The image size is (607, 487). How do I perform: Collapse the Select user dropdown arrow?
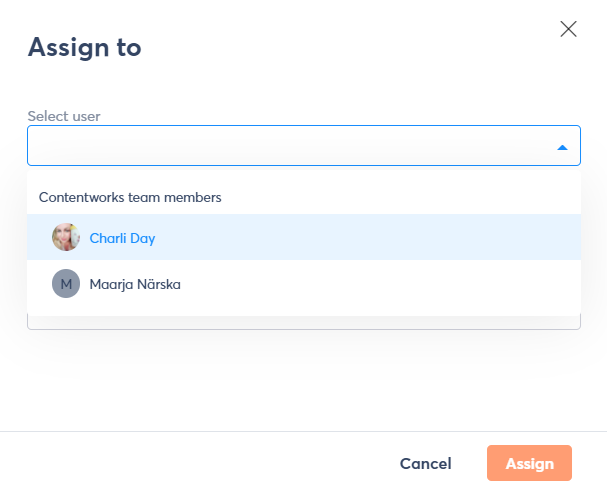(562, 147)
